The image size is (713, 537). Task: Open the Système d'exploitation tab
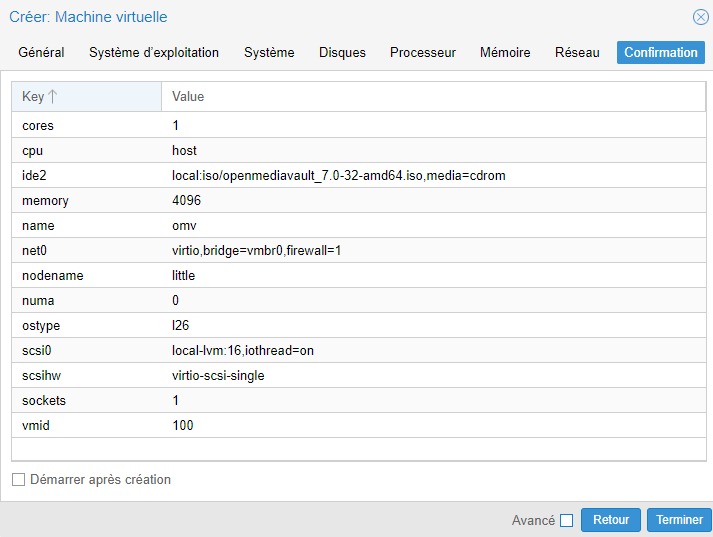coord(154,53)
